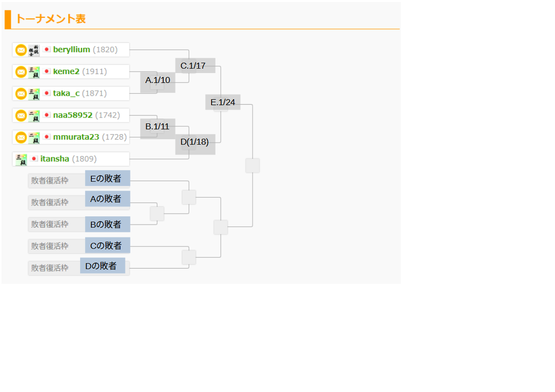
Task: Open message icon for taka_c
Action: [x=21, y=94]
